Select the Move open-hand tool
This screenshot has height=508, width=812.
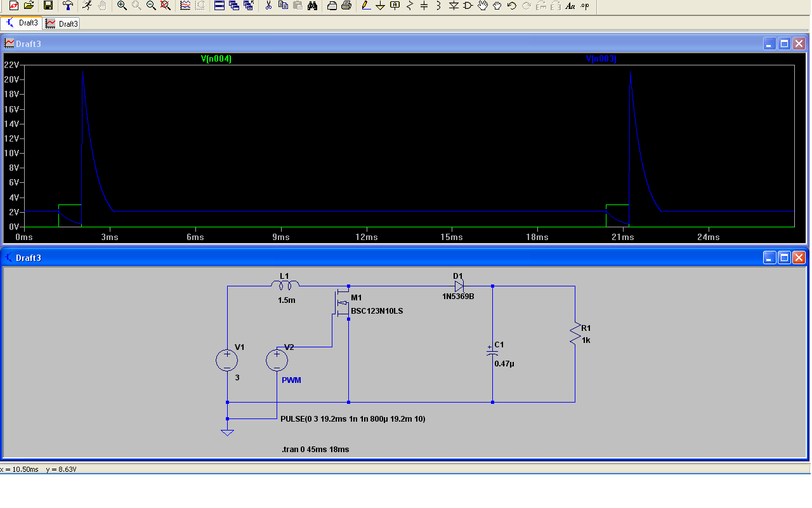[483, 6]
